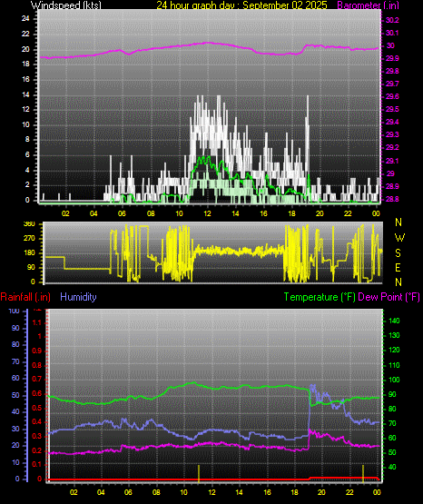
Task: Click the 30.2 barometer scale value
Action: [x=392, y=20]
